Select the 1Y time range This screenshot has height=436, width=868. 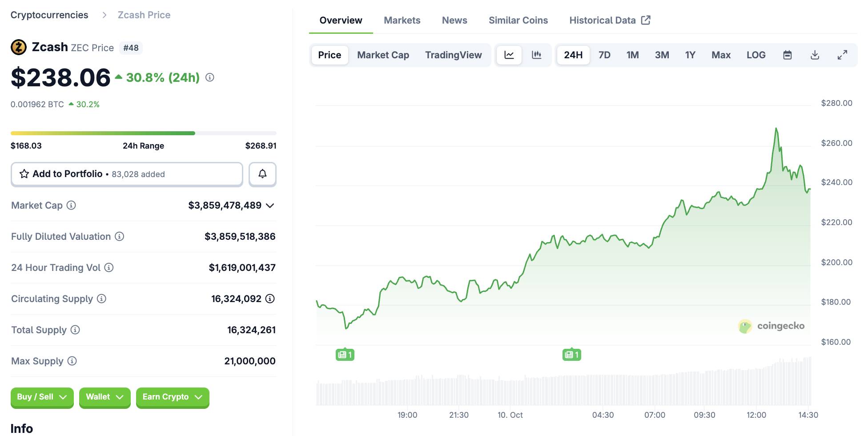[690, 55]
